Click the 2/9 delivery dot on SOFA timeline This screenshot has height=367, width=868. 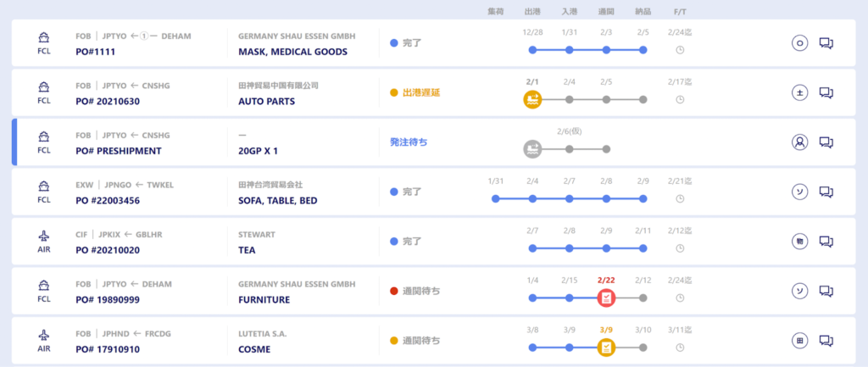click(x=643, y=199)
